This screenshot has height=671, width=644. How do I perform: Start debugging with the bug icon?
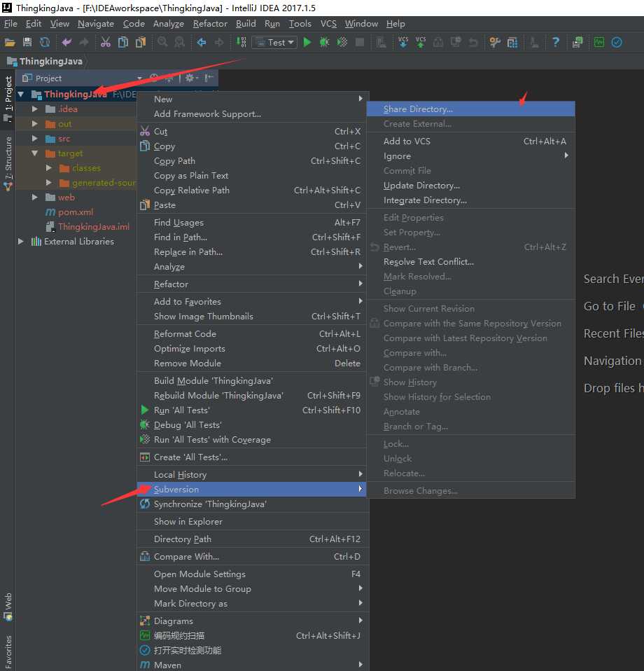(x=325, y=42)
